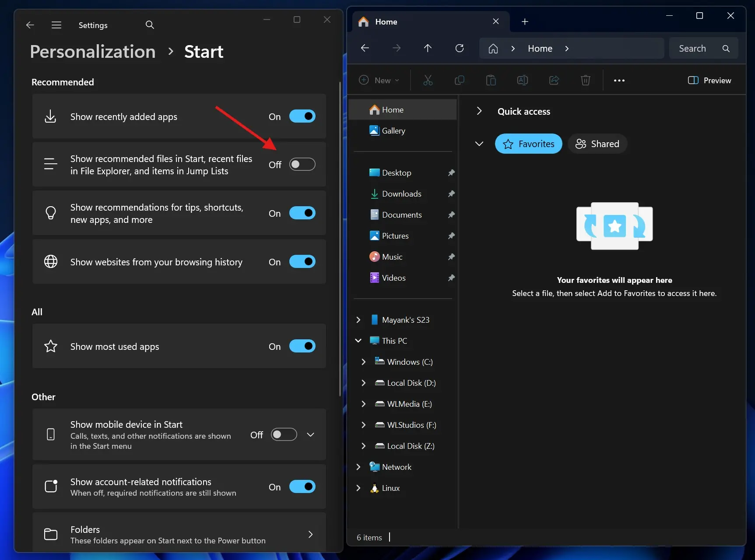
Task: Click the Copy icon in the toolbar
Action: 460,80
